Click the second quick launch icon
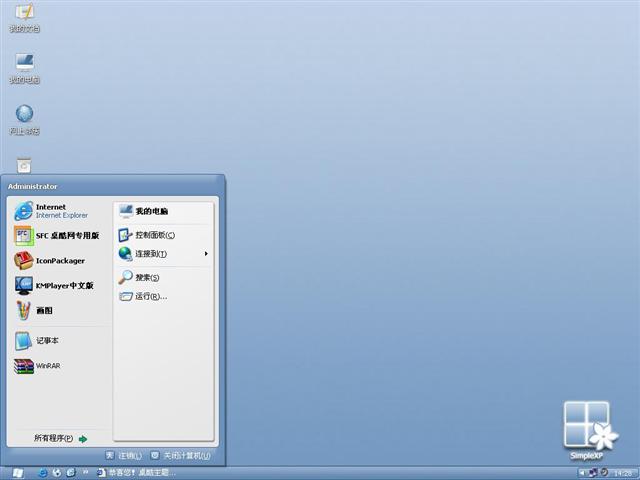 click(57, 473)
